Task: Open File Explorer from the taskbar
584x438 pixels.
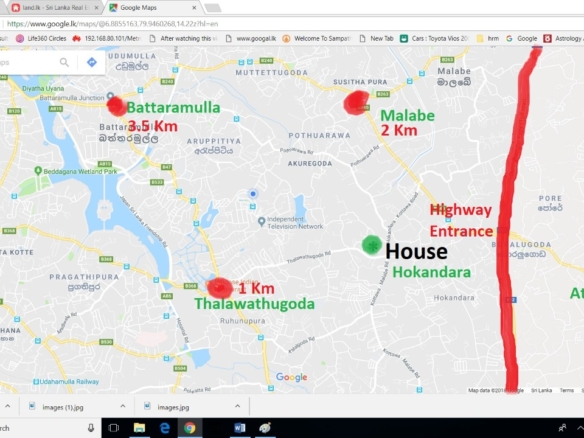Action: [139, 428]
